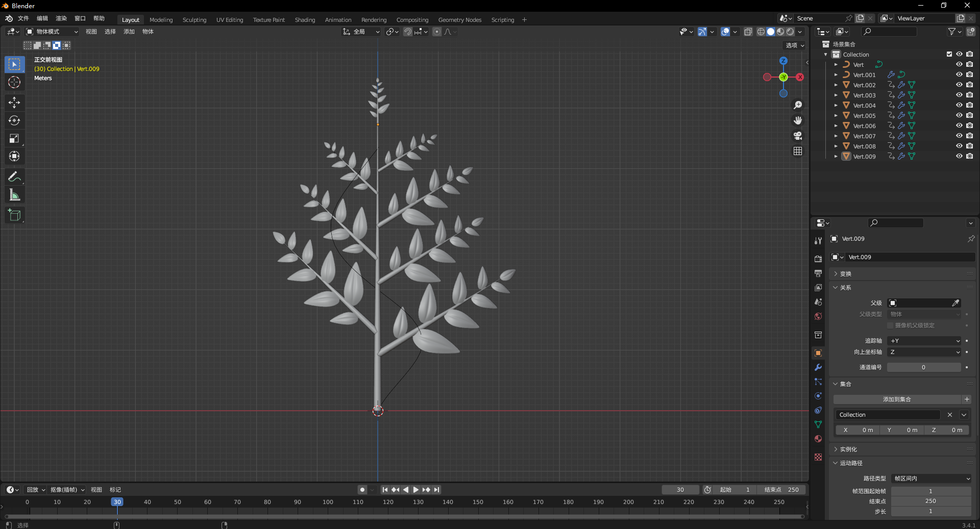
Task: Select the Measure tool
Action: (x=14, y=195)
